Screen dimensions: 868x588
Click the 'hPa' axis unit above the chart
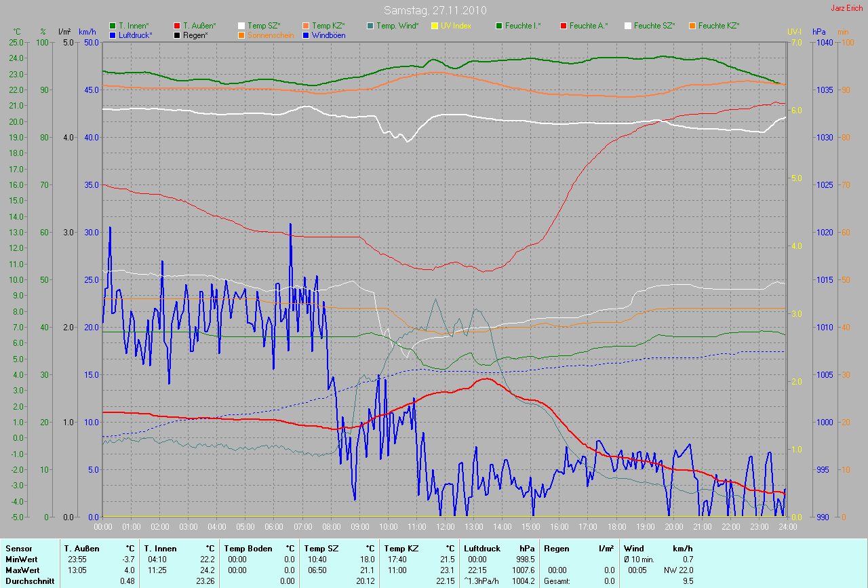[x=818, y=32]
